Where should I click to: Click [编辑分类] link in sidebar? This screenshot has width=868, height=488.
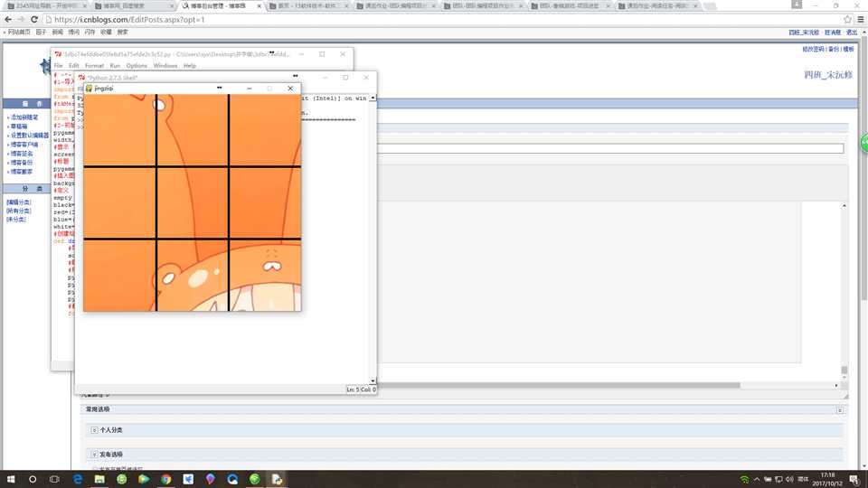(19, 202)
